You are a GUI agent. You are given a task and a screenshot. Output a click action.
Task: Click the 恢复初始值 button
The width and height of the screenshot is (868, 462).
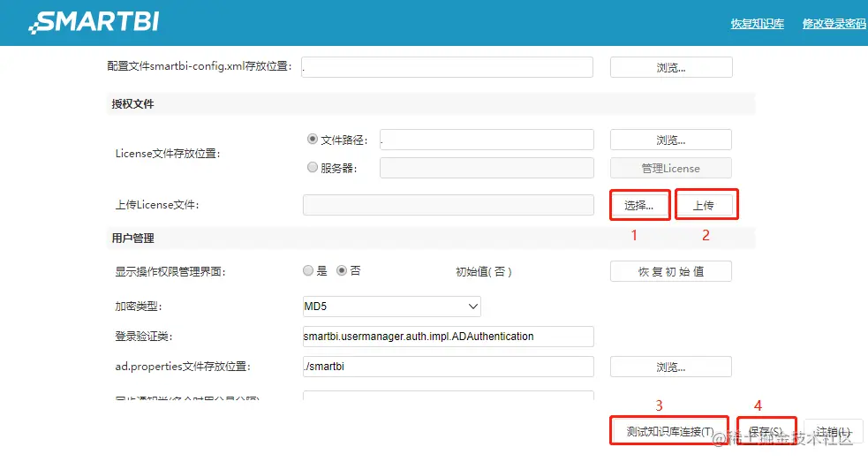(671, 271)
